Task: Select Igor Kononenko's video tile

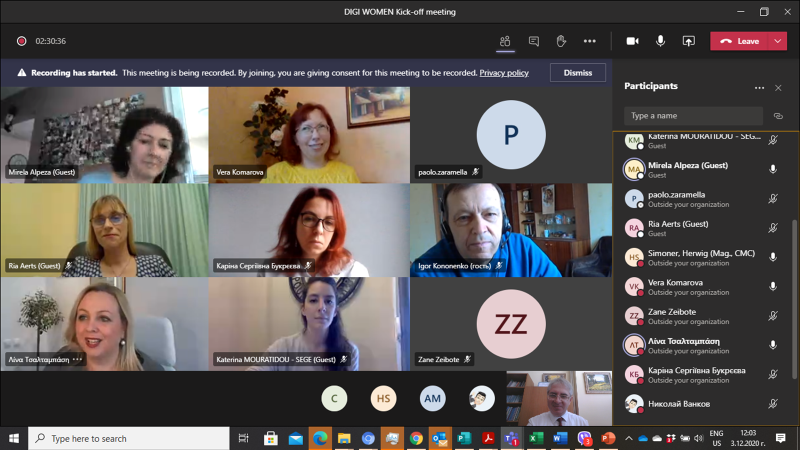Action: tap(511, 230)
